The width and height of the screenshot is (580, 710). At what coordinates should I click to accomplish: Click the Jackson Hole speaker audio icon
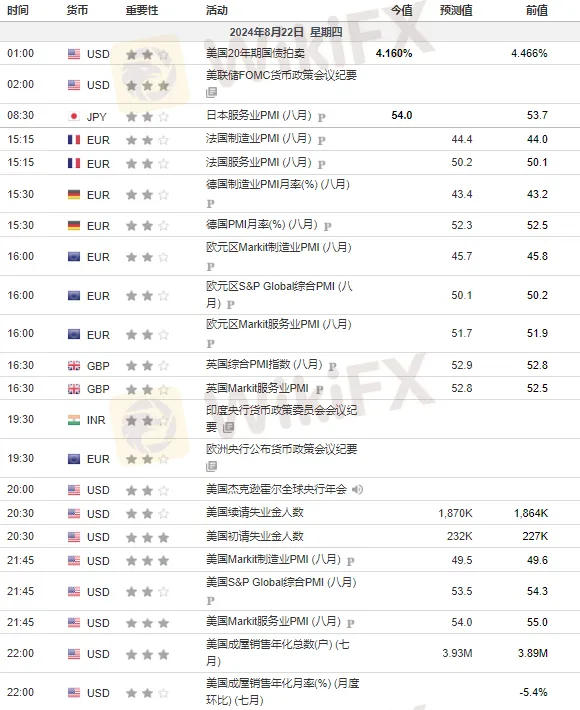[357, 489]
